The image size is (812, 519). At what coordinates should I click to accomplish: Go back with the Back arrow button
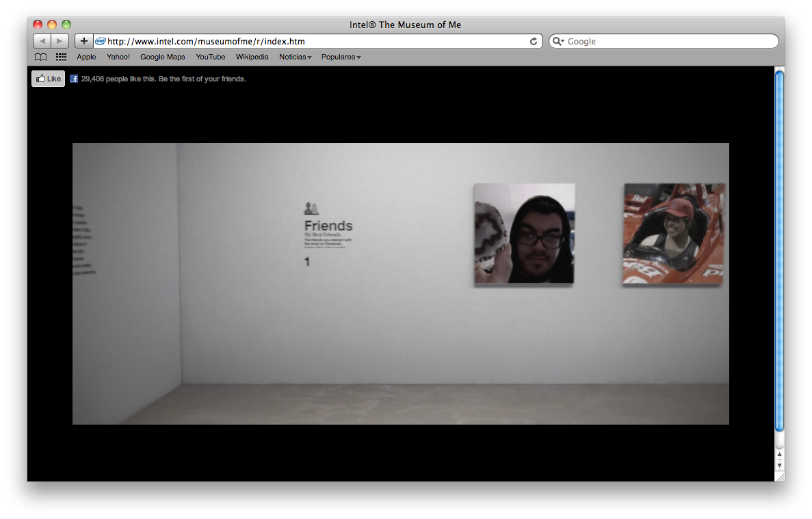click(x=42, y=41)
